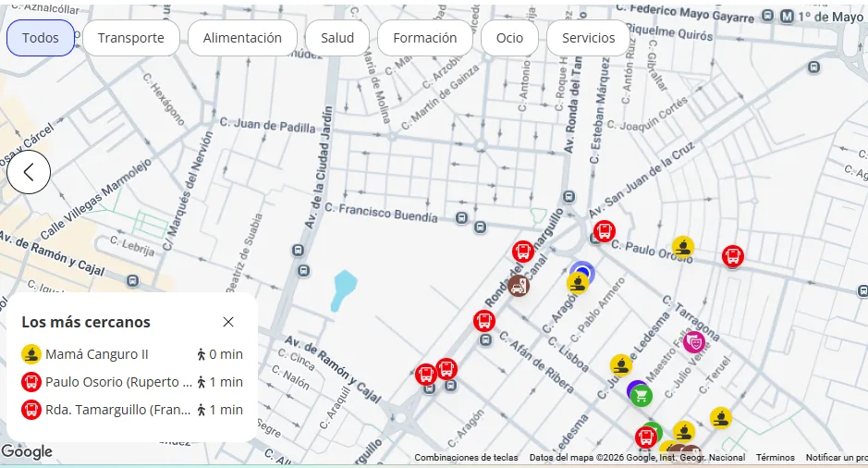
Task: Select Rda. Tamarguillo (Fran… bus stop entry
Action: 132,410
